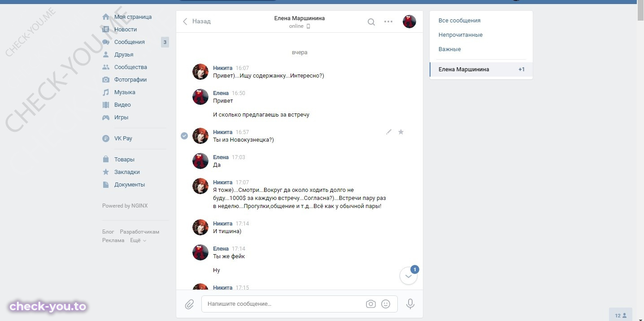Click message 'И сколько предлагаешь за встречу'
The image size is (644, 321).
(x=261, y=115)
